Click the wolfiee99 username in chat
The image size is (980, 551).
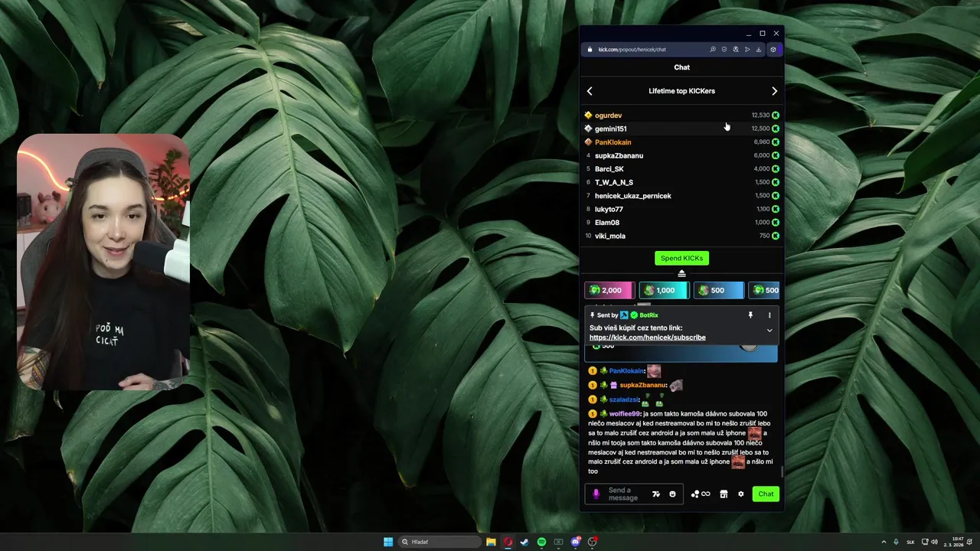(625, 414)
